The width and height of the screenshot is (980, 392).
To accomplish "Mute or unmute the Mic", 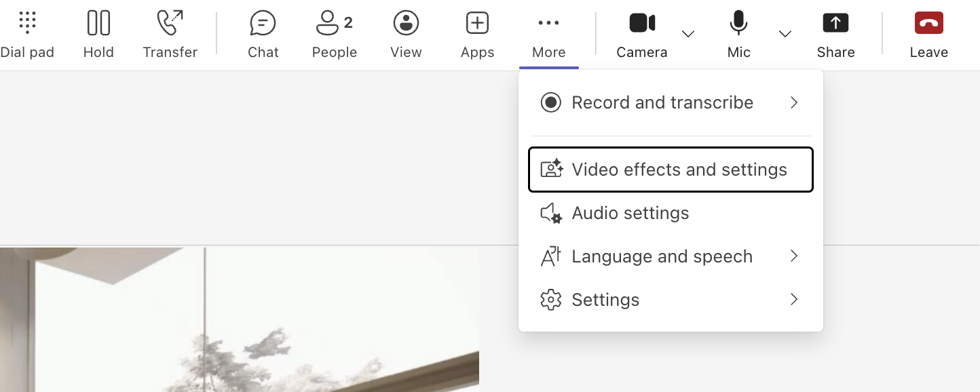I will 738,34.
